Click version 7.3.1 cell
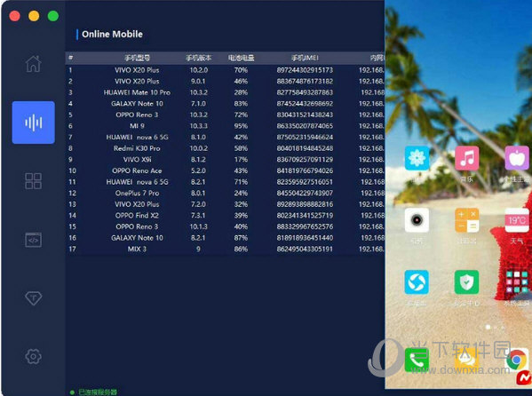This screenshot has height=396, width=532. pyautogui.click(x=198, y=216)
